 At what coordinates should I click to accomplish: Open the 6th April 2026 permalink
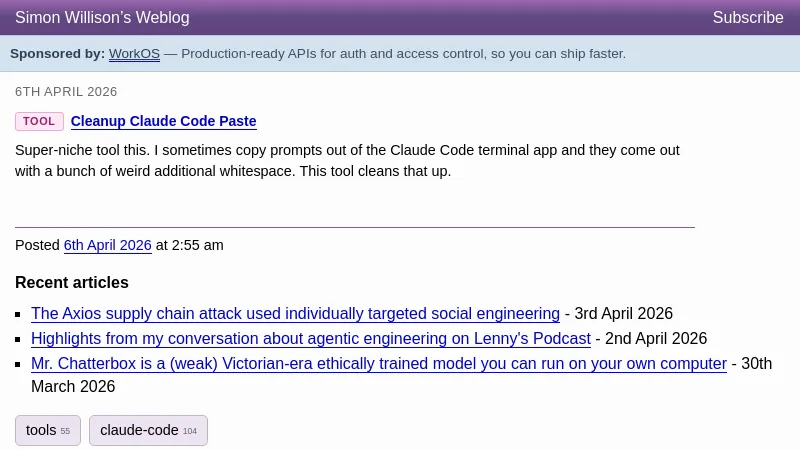(x=107, y=245)
